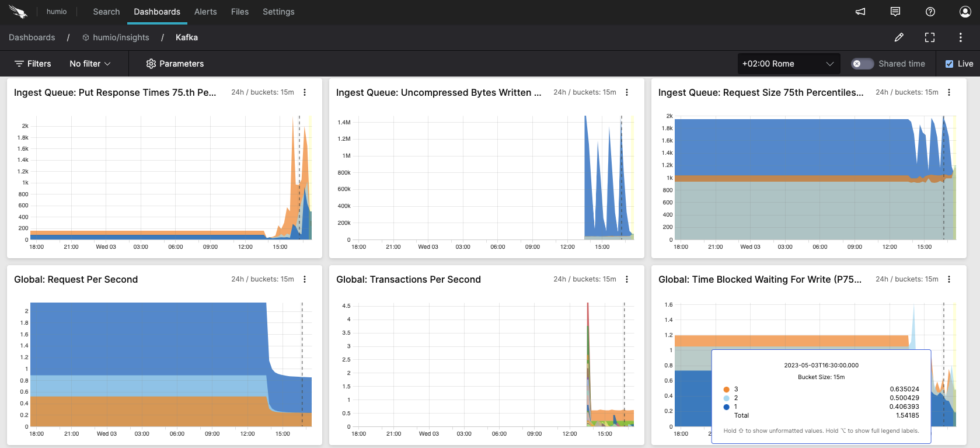Enter fullscreen mode for the dashboard
This screenshot has height=448, width=980.
[930, 37]
